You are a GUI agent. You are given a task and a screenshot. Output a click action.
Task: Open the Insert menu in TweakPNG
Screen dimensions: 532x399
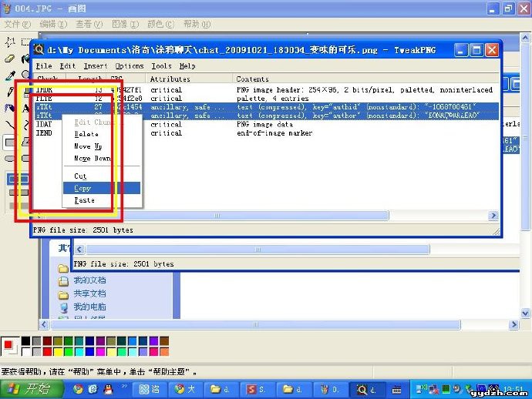point(96,66)
